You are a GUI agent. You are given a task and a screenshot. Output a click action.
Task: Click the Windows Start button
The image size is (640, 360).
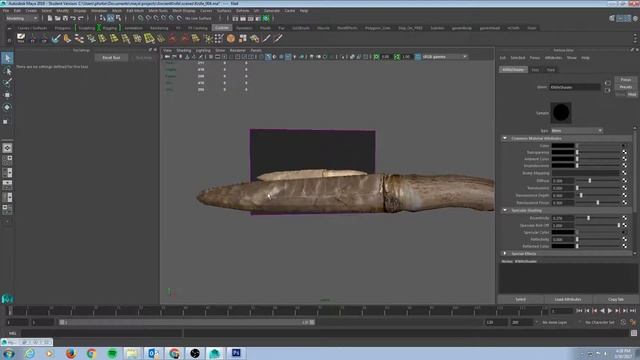(9, 353)
